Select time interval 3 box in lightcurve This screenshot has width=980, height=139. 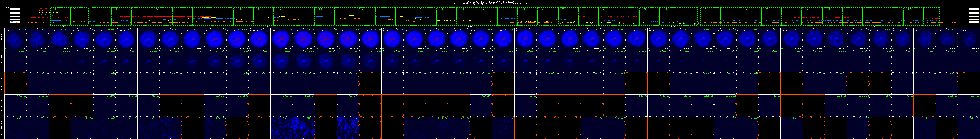tap(101, 16)
